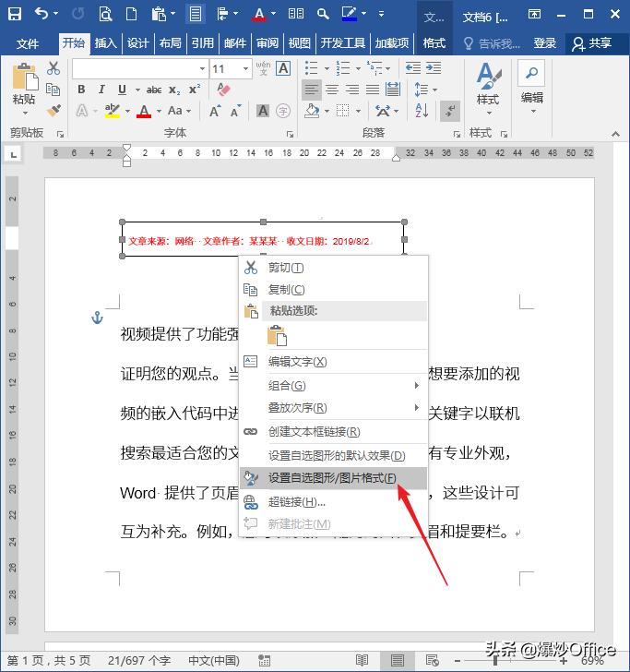Toggle underline formatting

[122, 90]
